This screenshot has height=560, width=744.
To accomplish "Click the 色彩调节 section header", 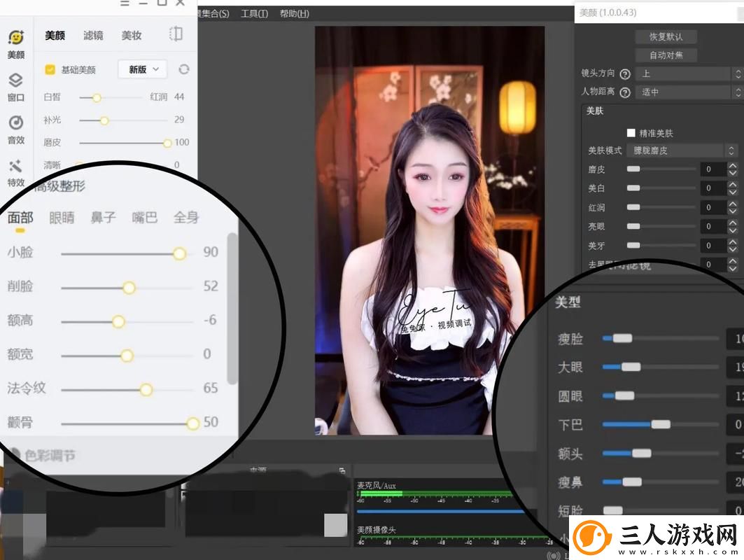I will (50, 456).
